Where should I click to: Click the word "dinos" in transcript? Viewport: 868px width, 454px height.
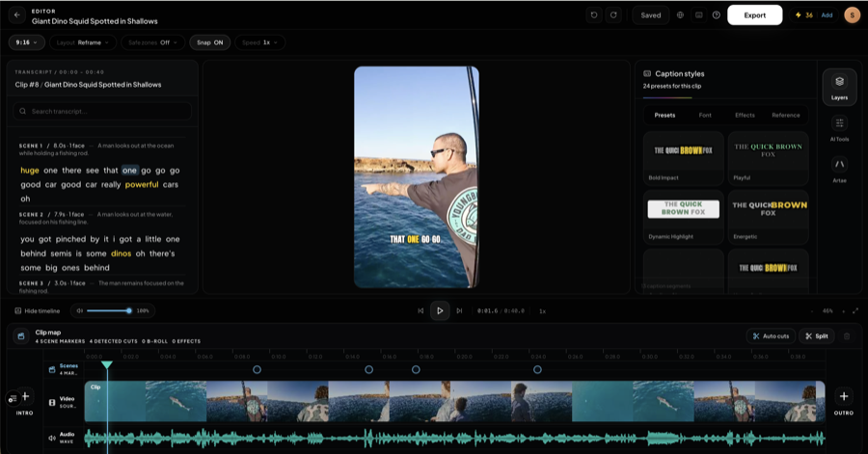tap(122, 254)
